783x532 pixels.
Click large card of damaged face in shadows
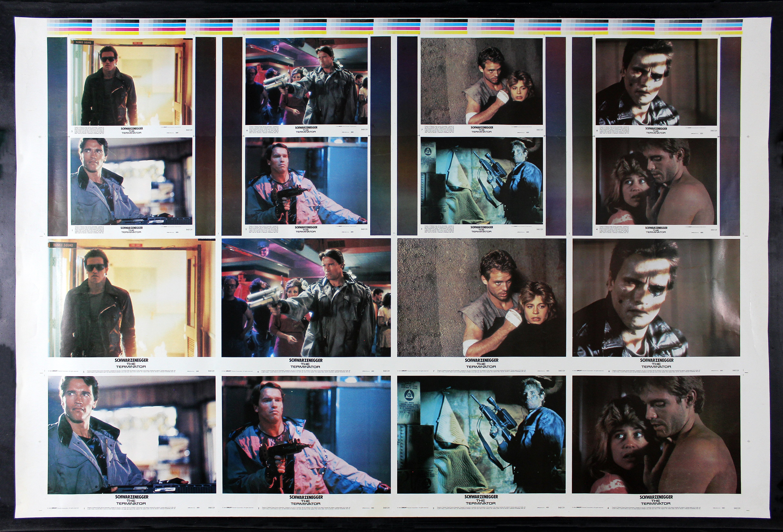click(656, 298)
